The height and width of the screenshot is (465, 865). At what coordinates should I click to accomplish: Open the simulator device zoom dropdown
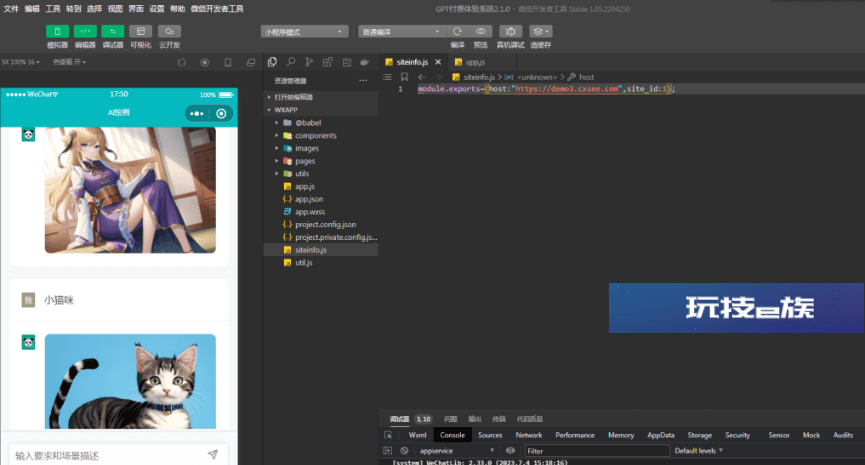[x=21, y=62]
